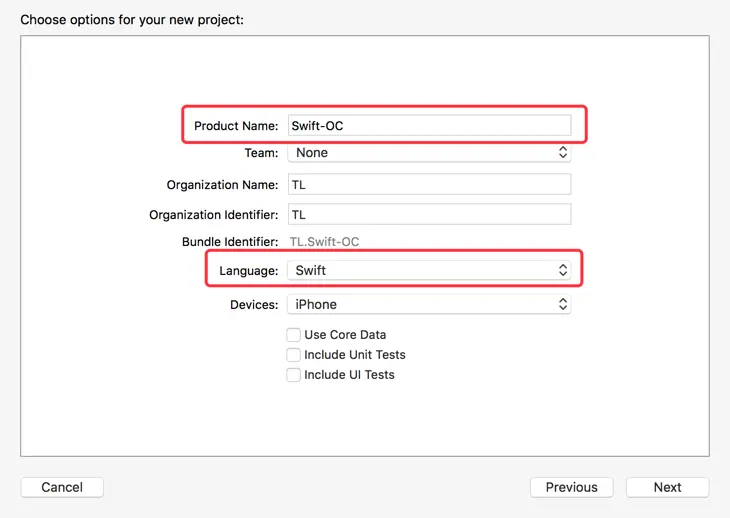Enable the Use Core Data checkbox

click(x=294, y=335)
